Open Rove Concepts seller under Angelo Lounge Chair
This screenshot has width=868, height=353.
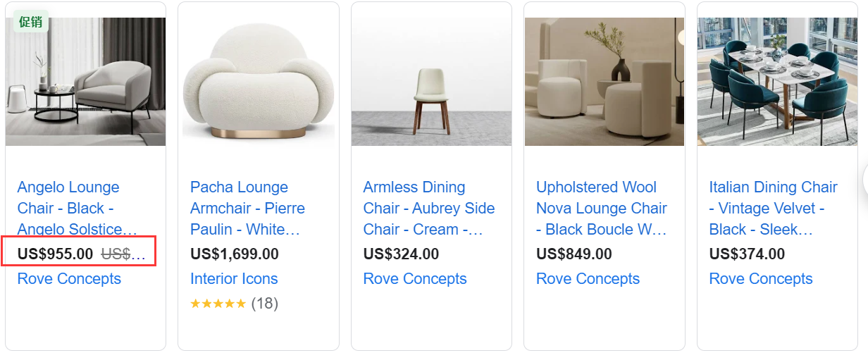[x=69, y=278]
